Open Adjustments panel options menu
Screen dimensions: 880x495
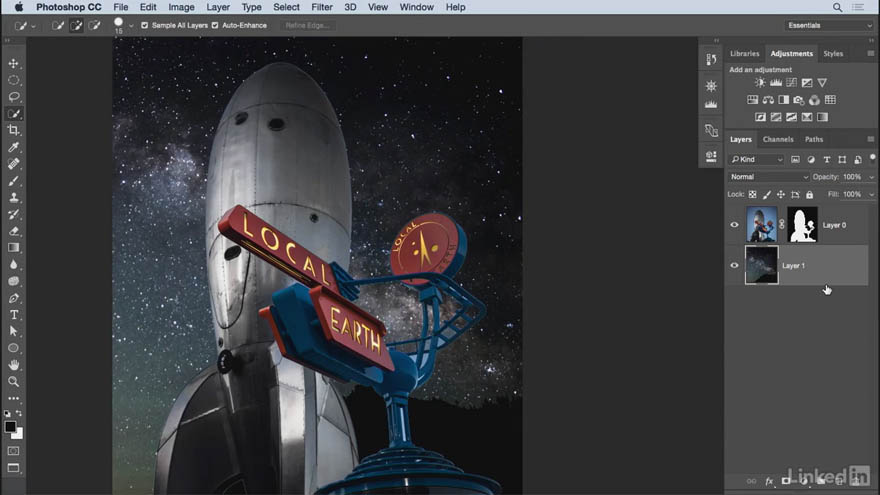pos(870,53)
